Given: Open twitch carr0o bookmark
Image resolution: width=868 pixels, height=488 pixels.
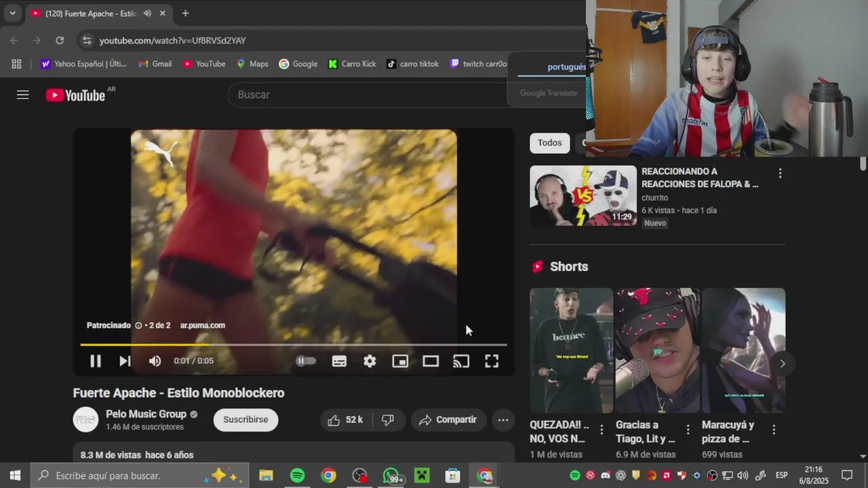Looking at the screenshot, I should point(478,64).
